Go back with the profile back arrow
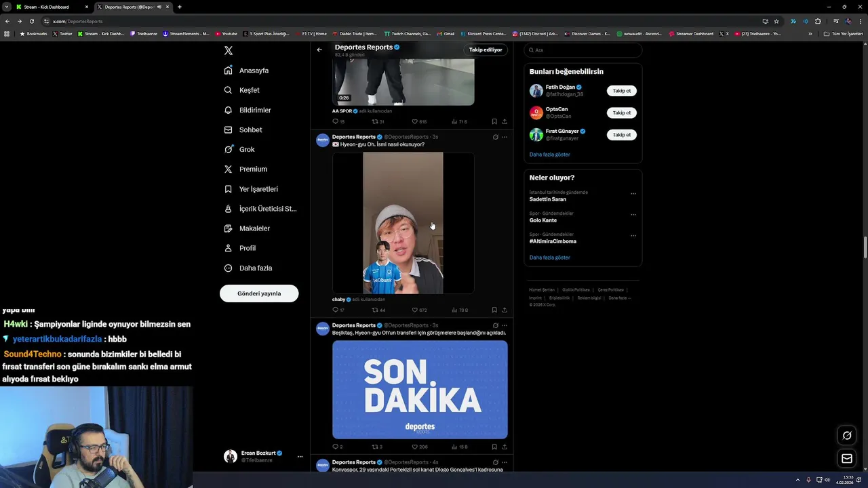Viewport: 868px width, 488px height. click(319, 49)
